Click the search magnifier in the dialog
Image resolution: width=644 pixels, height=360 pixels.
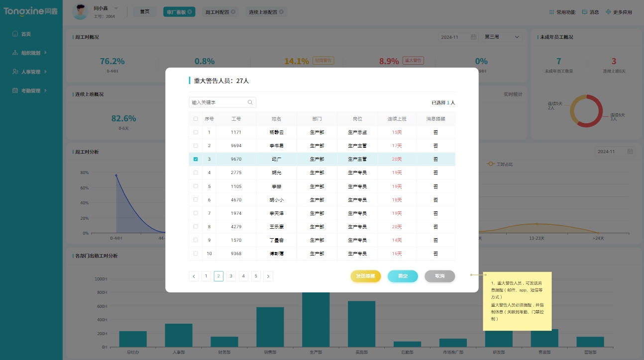[x=250, y=102]
